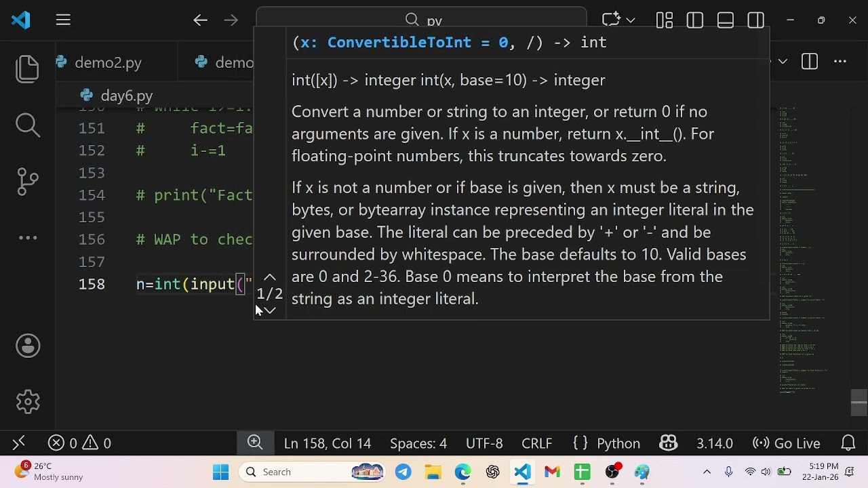Expand the run button dropdown chevron
The height and width of the screenshot is (488, 868).
click(x=783, y=62)
